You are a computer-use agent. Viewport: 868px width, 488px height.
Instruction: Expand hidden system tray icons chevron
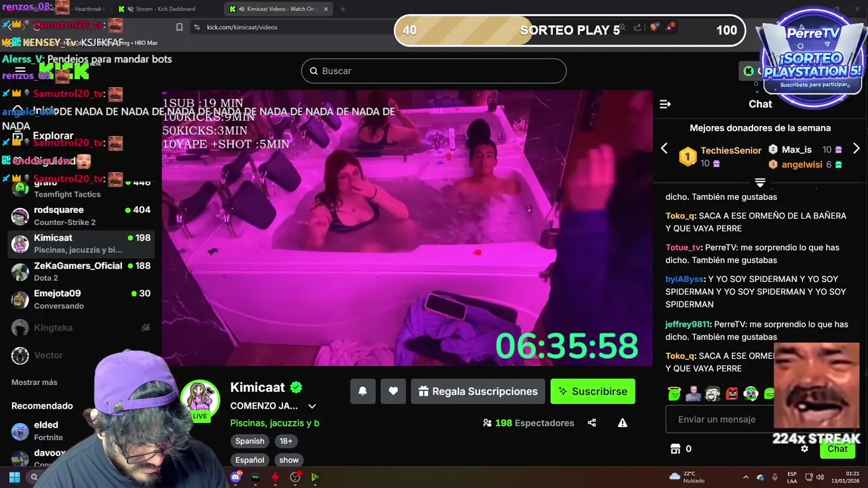(746, 477)
